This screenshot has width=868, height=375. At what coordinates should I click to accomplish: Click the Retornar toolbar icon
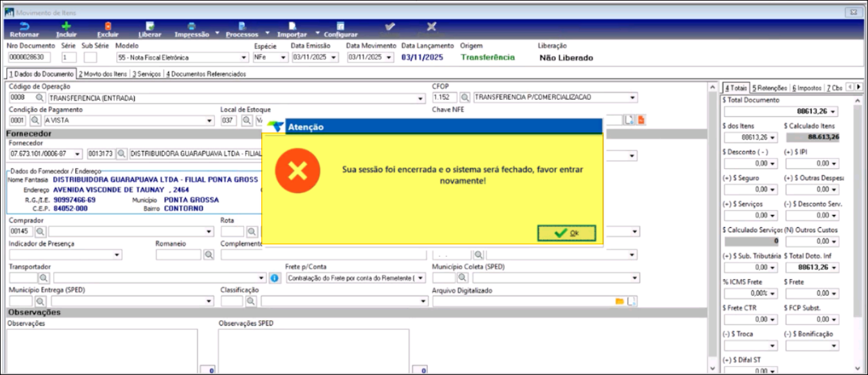point(24,26)
